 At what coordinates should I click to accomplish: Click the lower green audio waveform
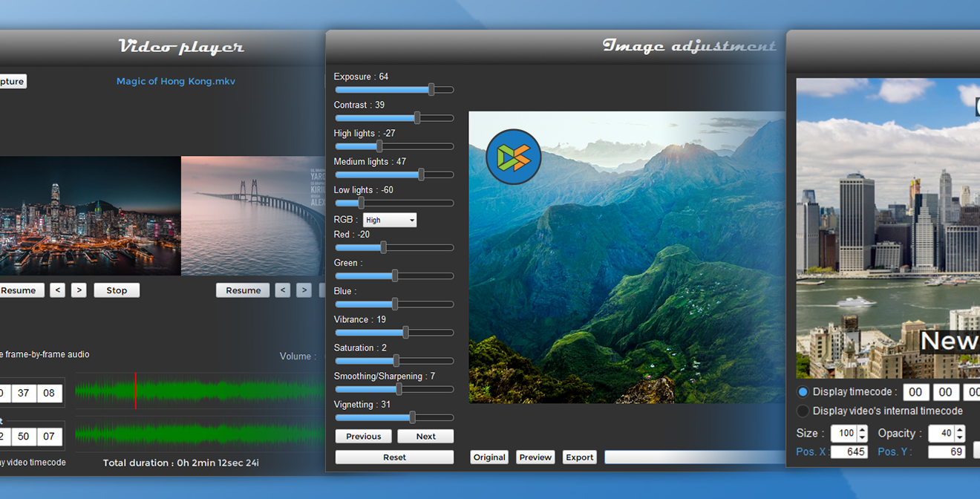click(x=200, y=434)
